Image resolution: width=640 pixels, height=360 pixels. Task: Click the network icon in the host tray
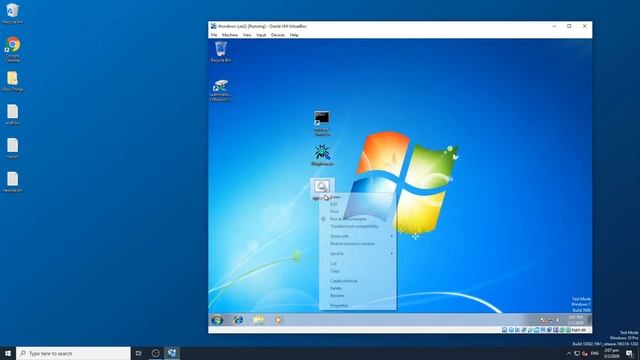(x=577, y=353)
